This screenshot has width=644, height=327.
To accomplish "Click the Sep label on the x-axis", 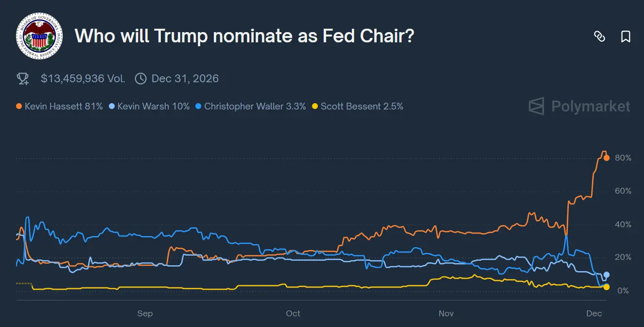I will tap(145, 314).
